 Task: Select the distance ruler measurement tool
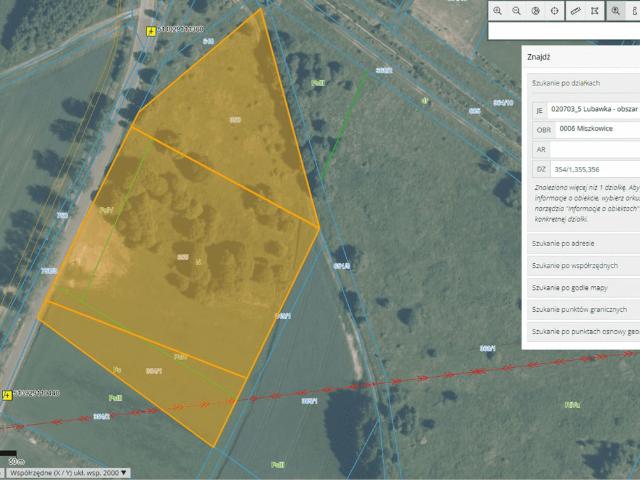[576, 10]
